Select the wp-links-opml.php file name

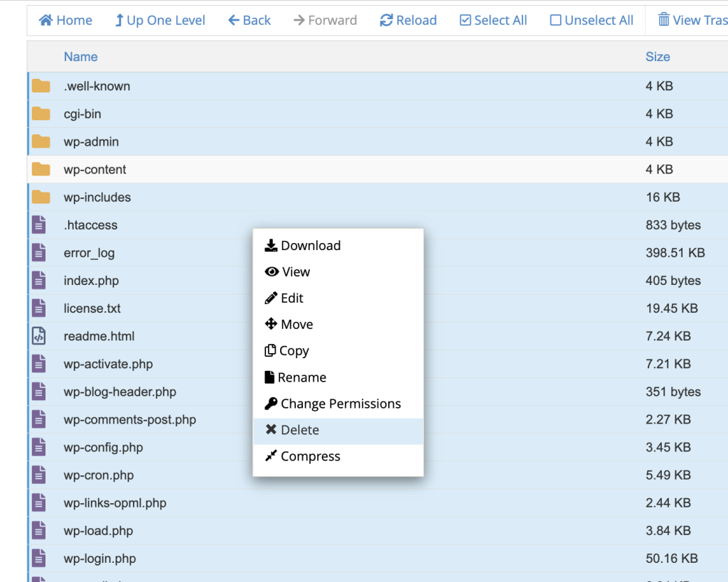coord(114,503)
